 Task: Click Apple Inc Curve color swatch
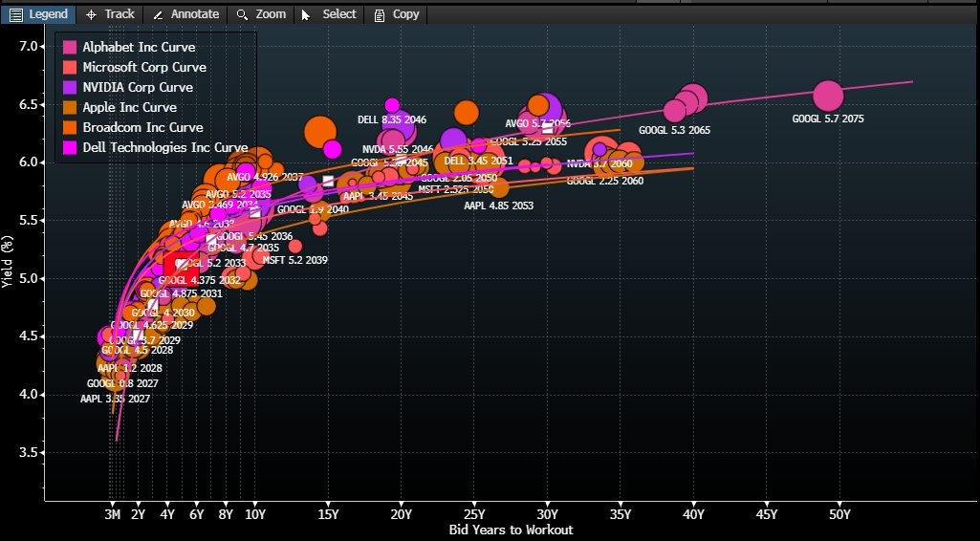pos(70,107)
